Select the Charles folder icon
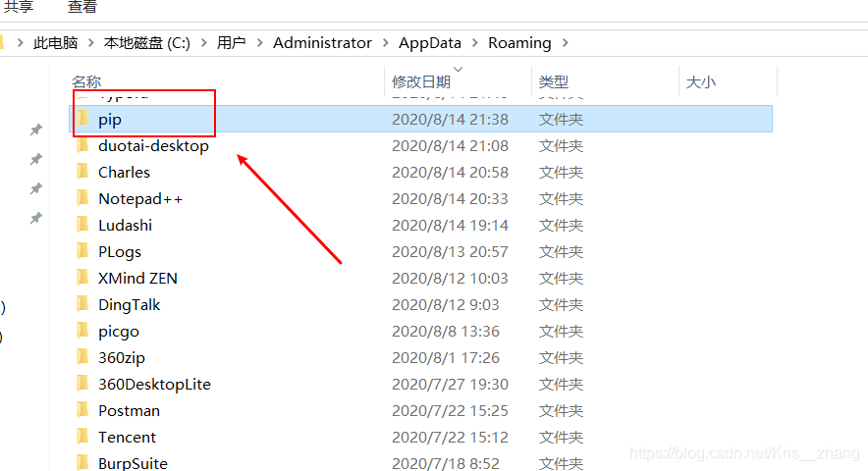Image resolution: width=868 pixels, height=471 pixels. (x=83, y=172)
